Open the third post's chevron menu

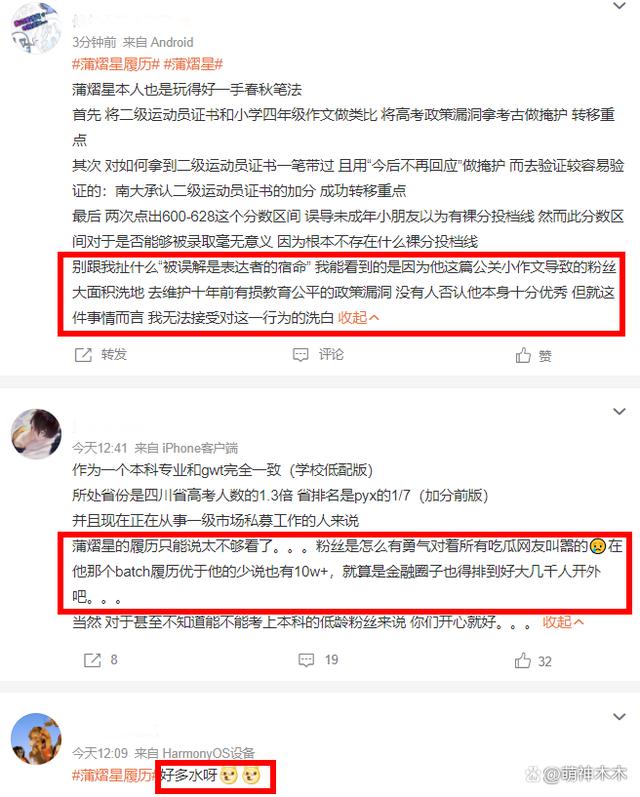tap(619, 717)
